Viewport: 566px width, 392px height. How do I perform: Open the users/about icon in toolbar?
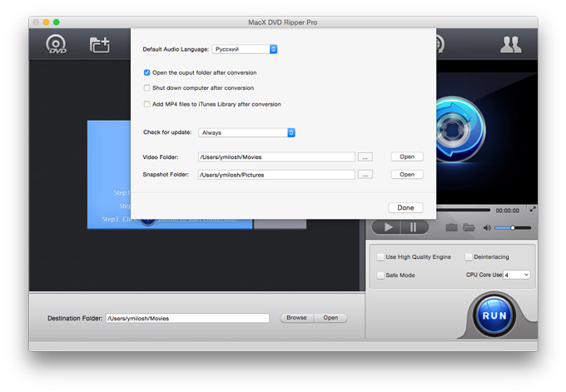tap(510, 45)
